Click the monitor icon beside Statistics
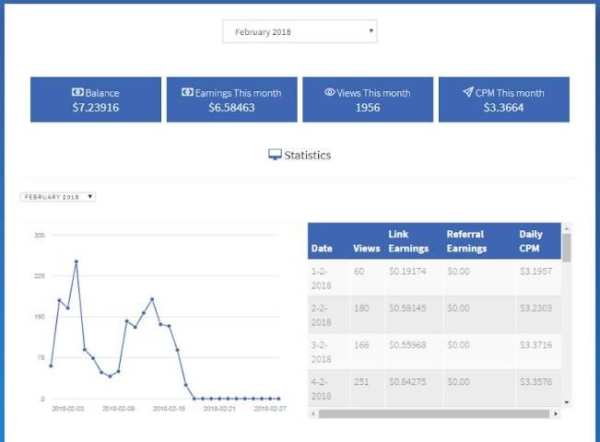This screenshot has width=600, height=442. pyautogui.click(x=275, y=155)
